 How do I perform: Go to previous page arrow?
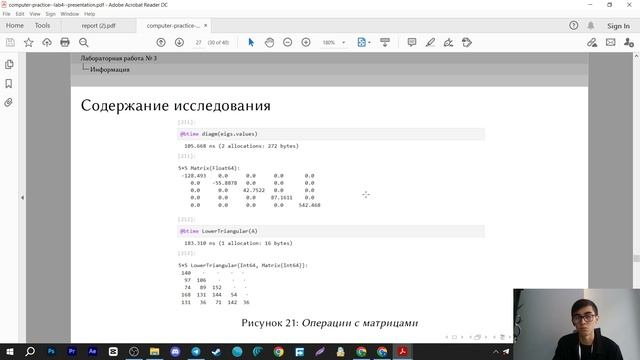tap(161, 42)
